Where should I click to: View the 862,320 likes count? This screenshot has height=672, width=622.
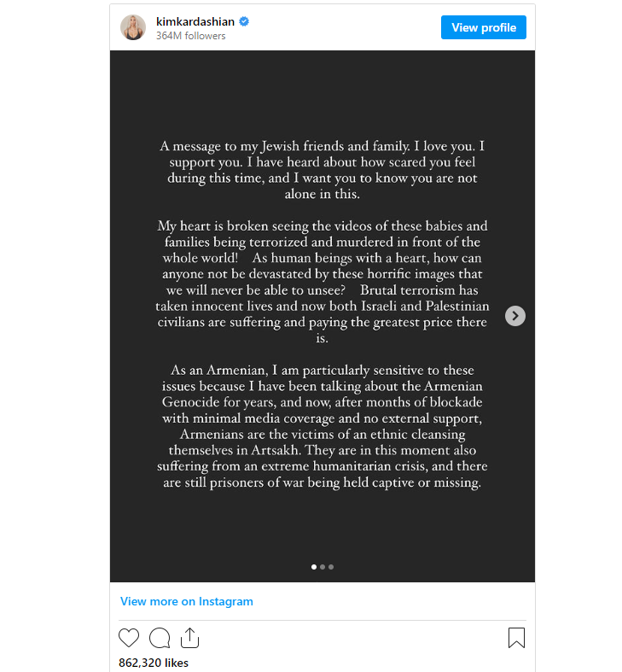[154, 663]
